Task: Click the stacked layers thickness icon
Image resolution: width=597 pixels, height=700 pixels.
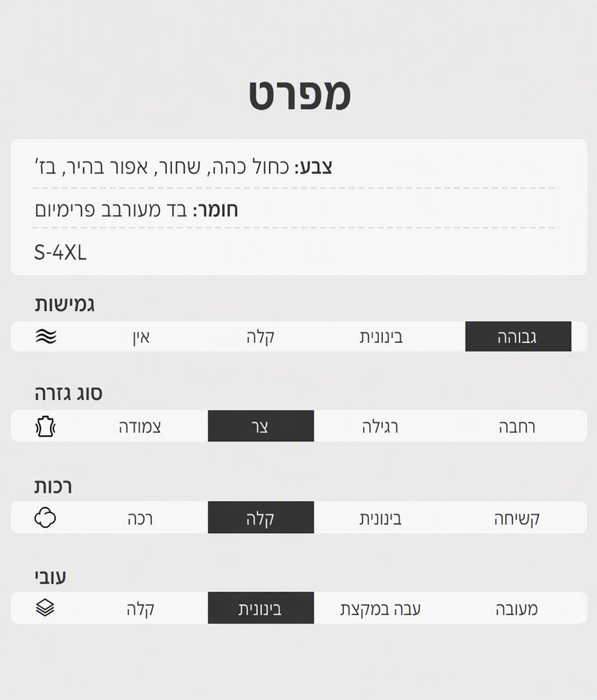Action: click(45, 608)
